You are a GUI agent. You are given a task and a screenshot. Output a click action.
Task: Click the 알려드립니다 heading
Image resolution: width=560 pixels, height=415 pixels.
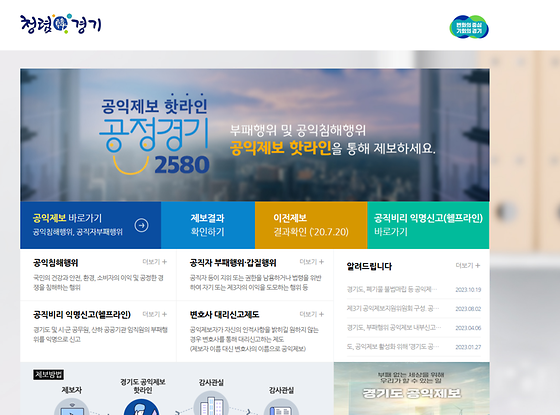coord(369,266)
